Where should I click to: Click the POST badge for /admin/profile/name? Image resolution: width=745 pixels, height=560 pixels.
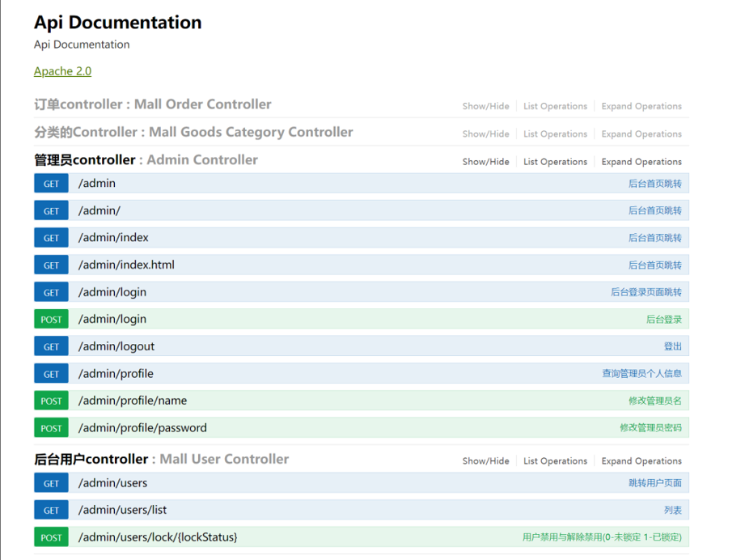click(51, 401)
